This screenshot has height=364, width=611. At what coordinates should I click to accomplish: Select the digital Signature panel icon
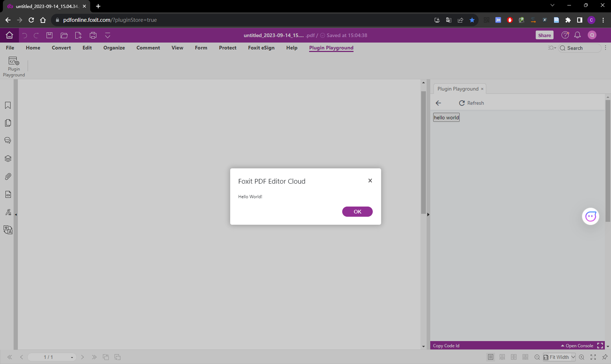[8, 212]
